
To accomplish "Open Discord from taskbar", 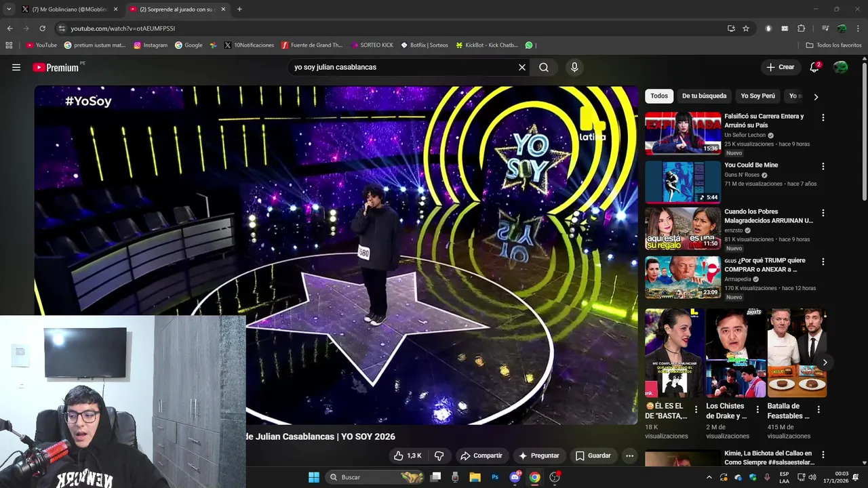I will coord(515,477).
